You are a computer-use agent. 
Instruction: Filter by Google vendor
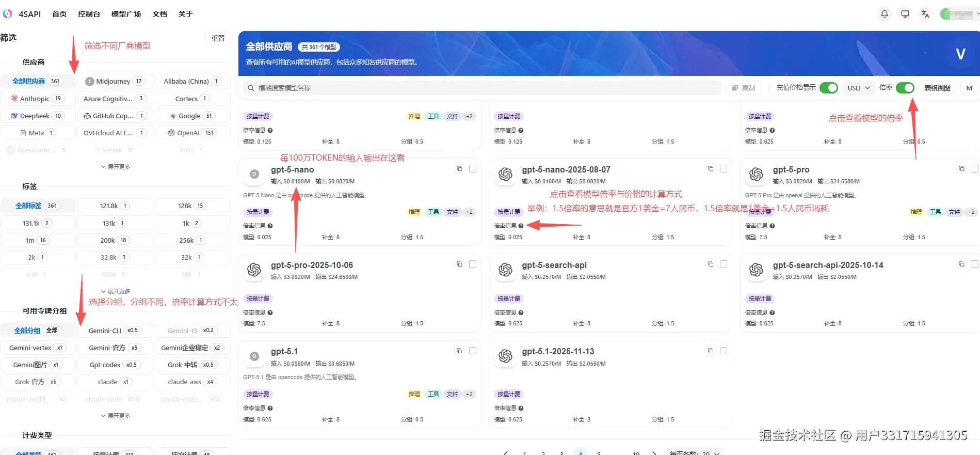coord(192,116)
